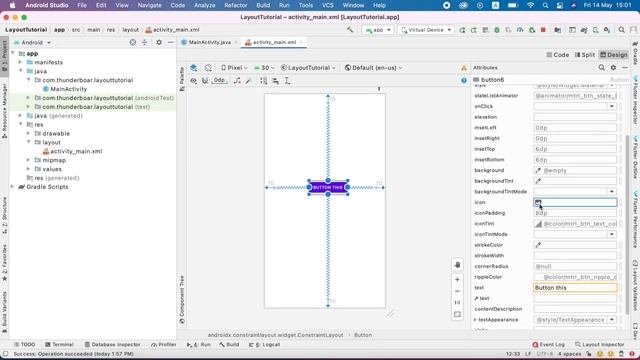Click the Make Project hammer icon

[350, 30]
